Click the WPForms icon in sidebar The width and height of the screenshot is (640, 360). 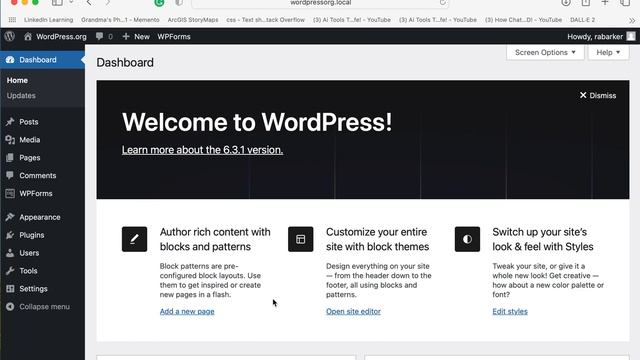coord(10,193)
